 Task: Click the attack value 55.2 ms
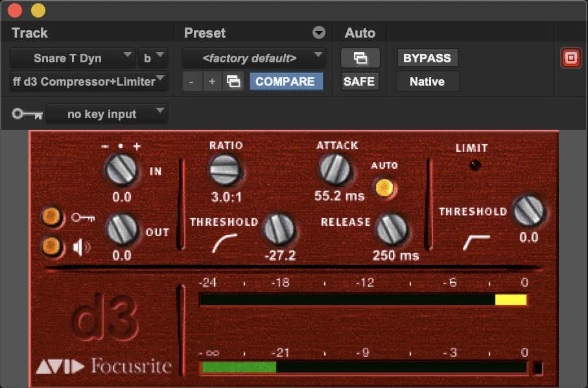[x=339, y=196]
